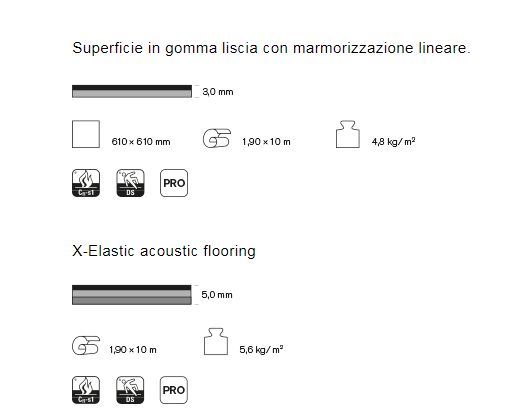This screenshot has height=420, width=524.
Task: Click the 610 × 610 mm size label
Action: [141, 142]
